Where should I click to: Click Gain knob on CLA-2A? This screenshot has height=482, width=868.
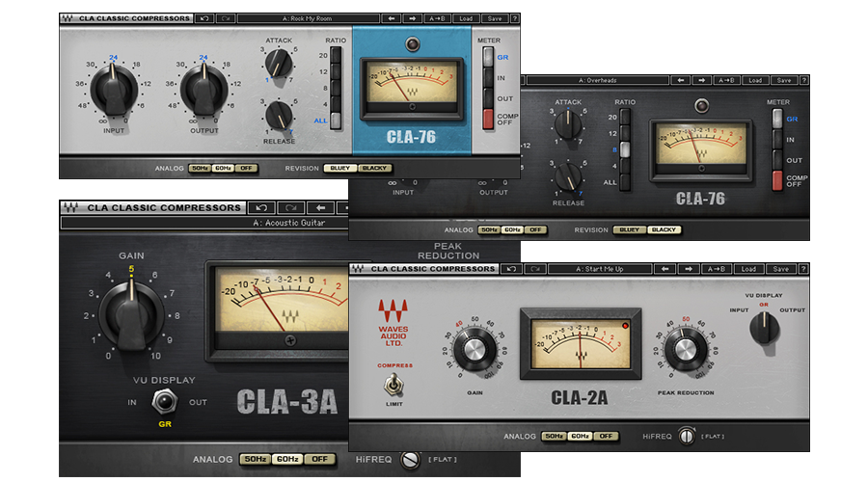475,350
